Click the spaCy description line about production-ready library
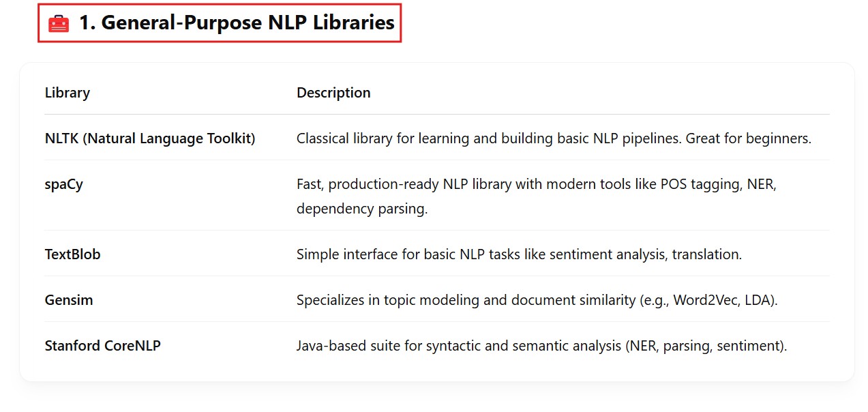This screenshot has width=868, height=412. click(x=536, y=184)
